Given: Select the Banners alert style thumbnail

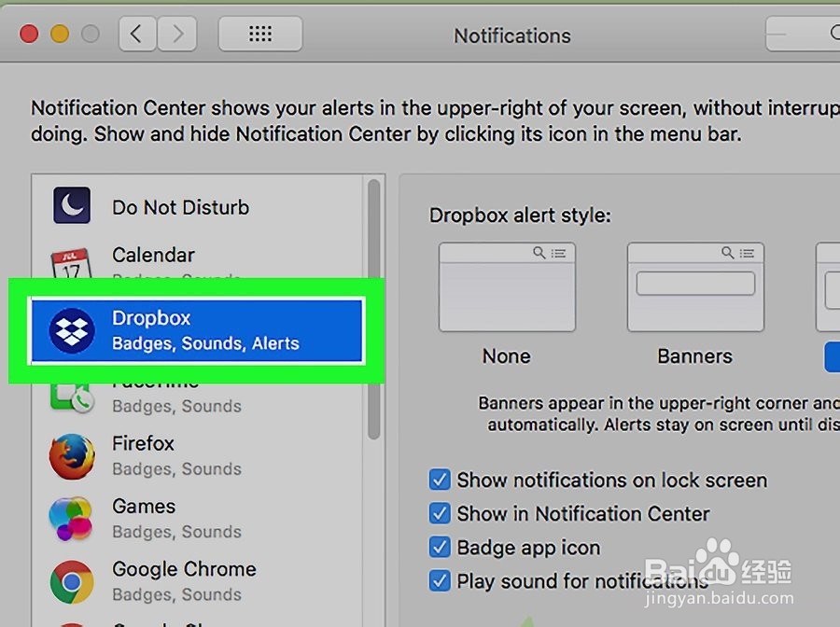Looking at the screenshot, I should pos(695,287).
